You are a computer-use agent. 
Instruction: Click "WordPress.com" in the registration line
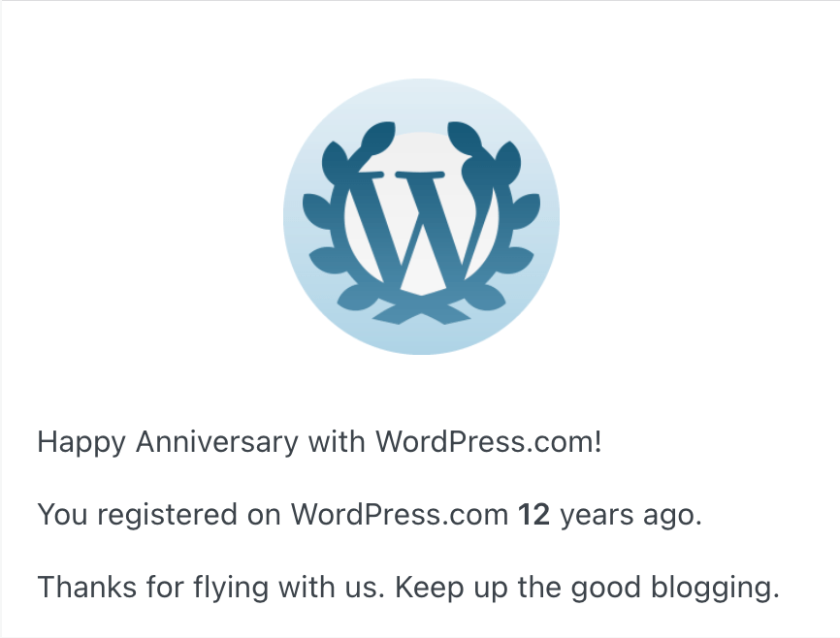(400, 515)
